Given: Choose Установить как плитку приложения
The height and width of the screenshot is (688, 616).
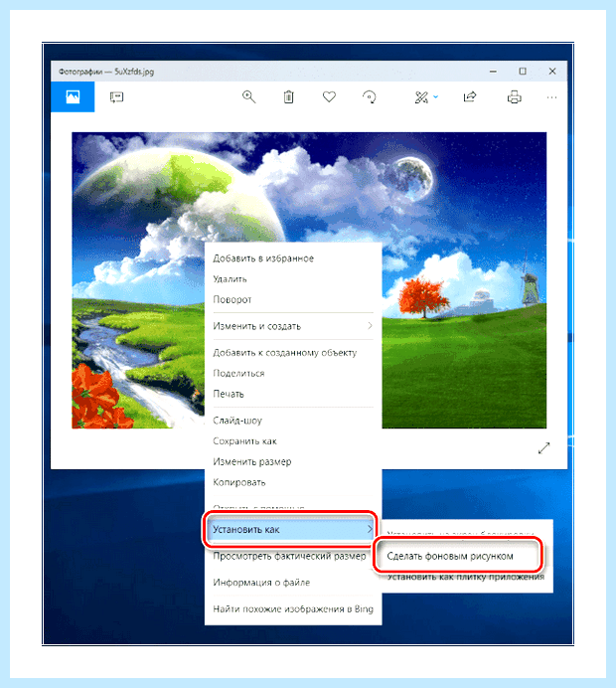Looking at the screenshot, I should pos(466,577).
